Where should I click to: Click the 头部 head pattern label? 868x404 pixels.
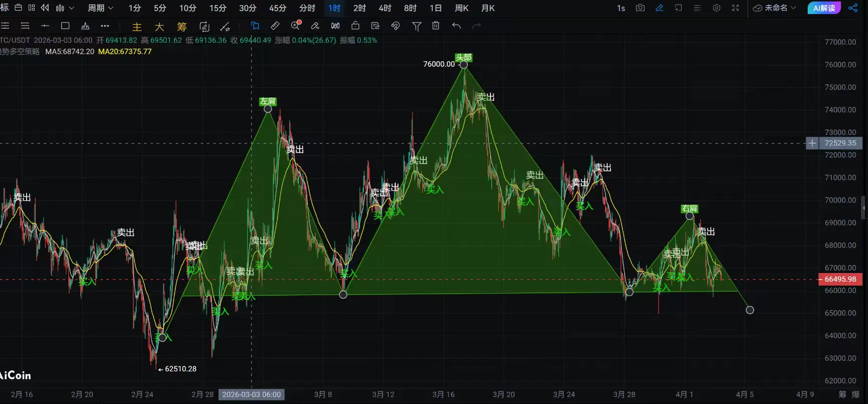point(464,58)
